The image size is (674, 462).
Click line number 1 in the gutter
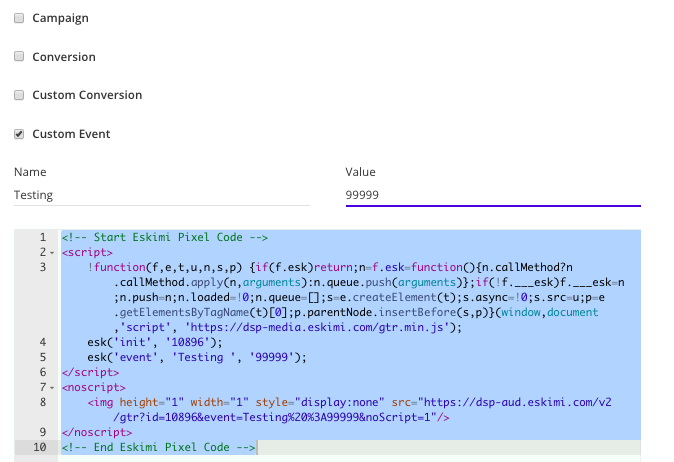[43, 237]
